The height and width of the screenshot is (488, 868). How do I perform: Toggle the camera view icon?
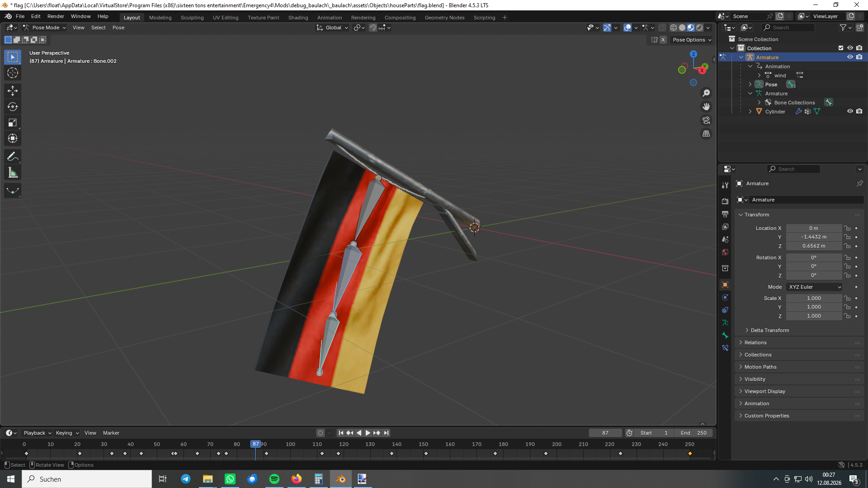pyautogui.click(x=706, y=120)
